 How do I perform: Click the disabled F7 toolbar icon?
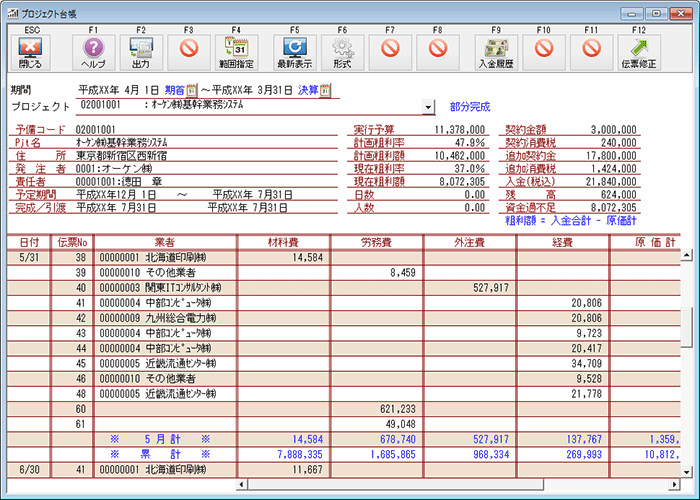coord(390,52)
